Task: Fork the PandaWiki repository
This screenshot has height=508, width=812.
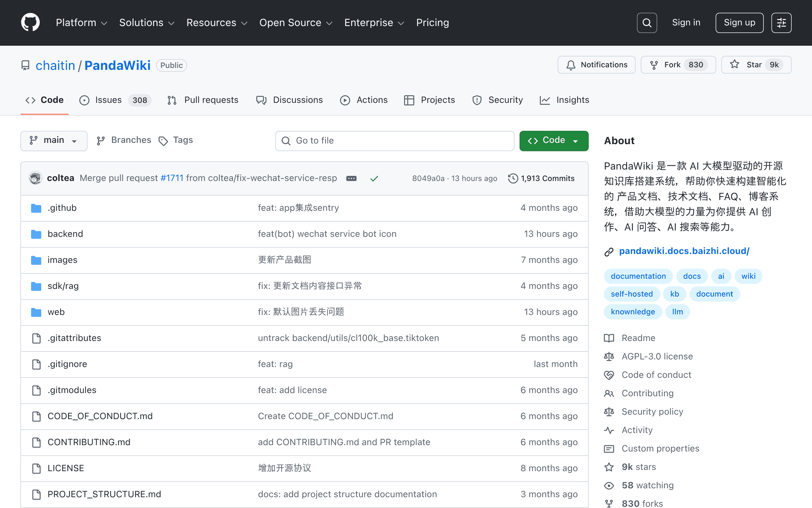Action: 678,64
